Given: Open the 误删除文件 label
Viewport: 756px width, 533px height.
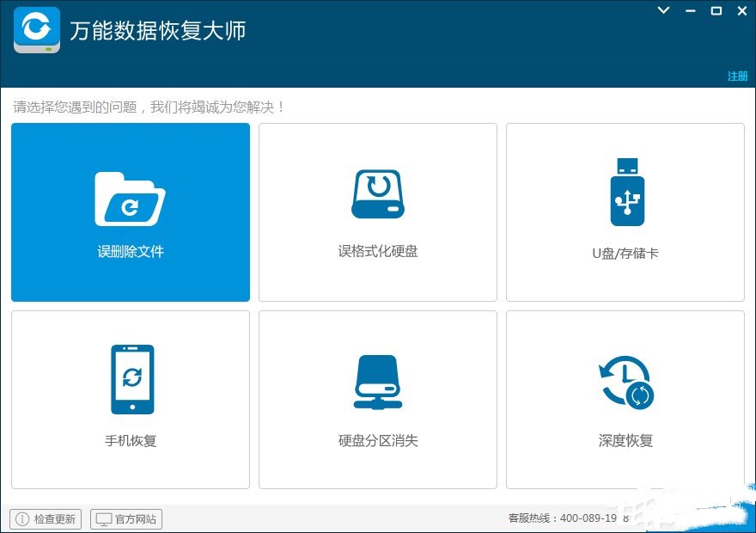Looking at the screenshot, I should 131,251.
